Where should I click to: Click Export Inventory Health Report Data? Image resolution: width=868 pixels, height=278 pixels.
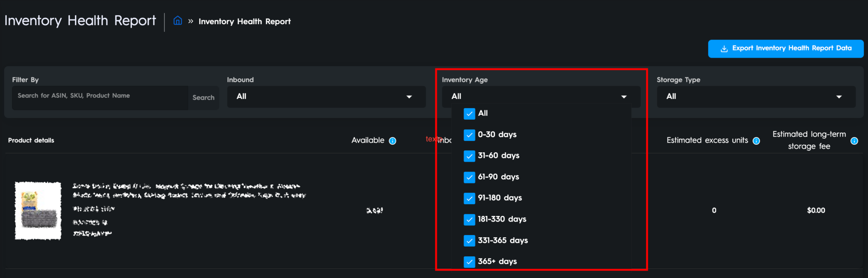pyautogui.click(x=785, y=49)
